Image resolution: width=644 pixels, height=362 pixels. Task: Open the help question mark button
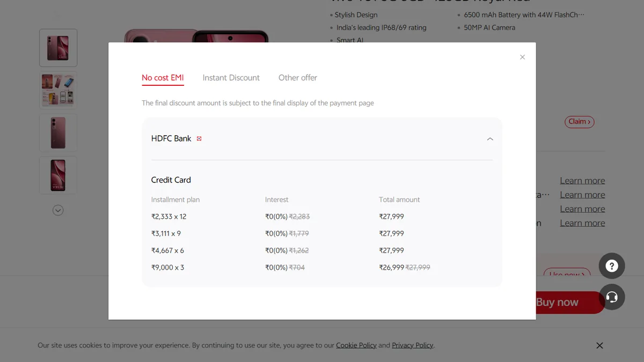(x=612, y=265)
